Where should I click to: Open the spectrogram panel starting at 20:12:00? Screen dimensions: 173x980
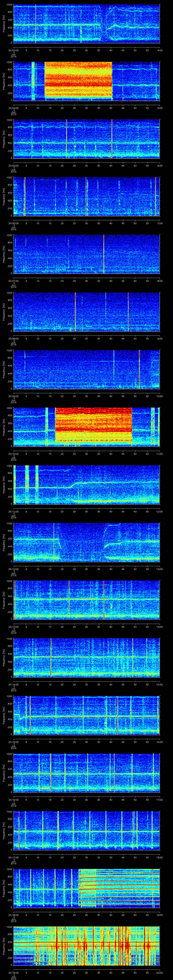87,542
